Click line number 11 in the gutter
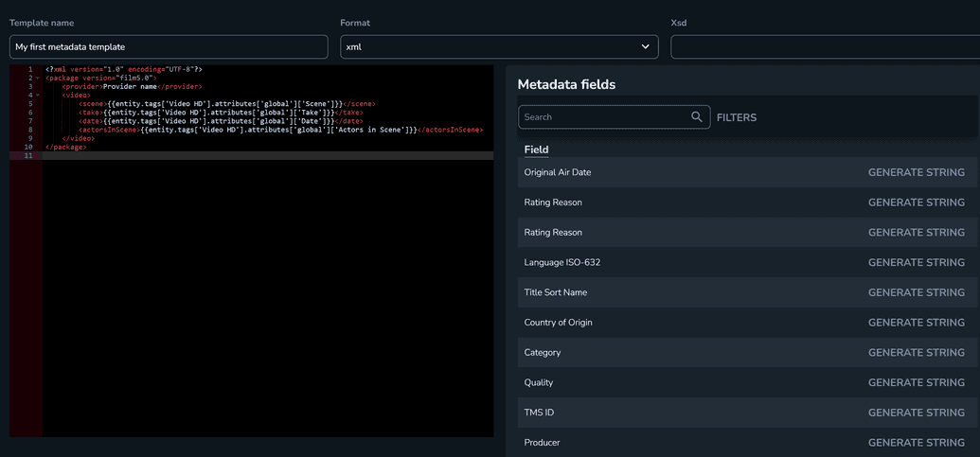The image size is (980, 457). point(28,155)
